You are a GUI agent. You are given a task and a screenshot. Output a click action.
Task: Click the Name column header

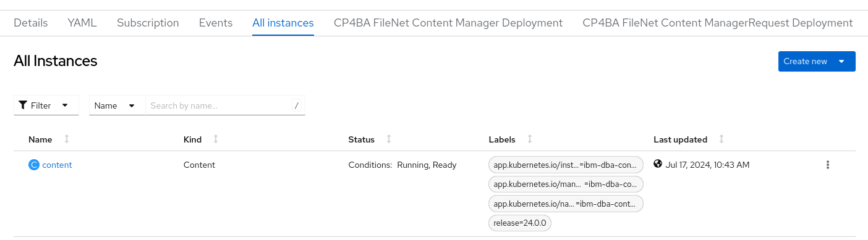pos(40,139)
